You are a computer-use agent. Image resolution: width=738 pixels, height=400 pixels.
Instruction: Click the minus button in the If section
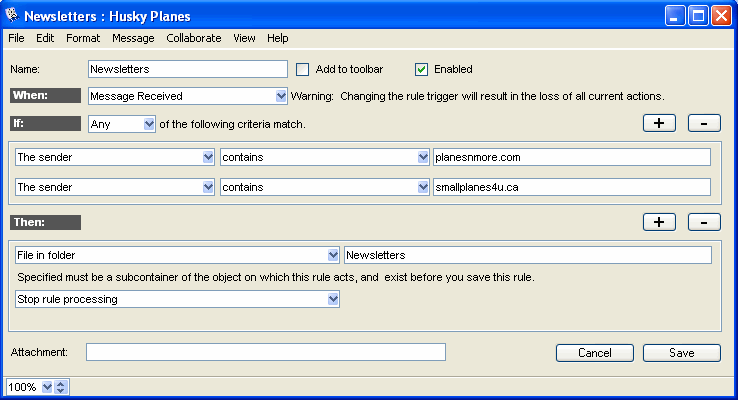click(x=704, y=124)
